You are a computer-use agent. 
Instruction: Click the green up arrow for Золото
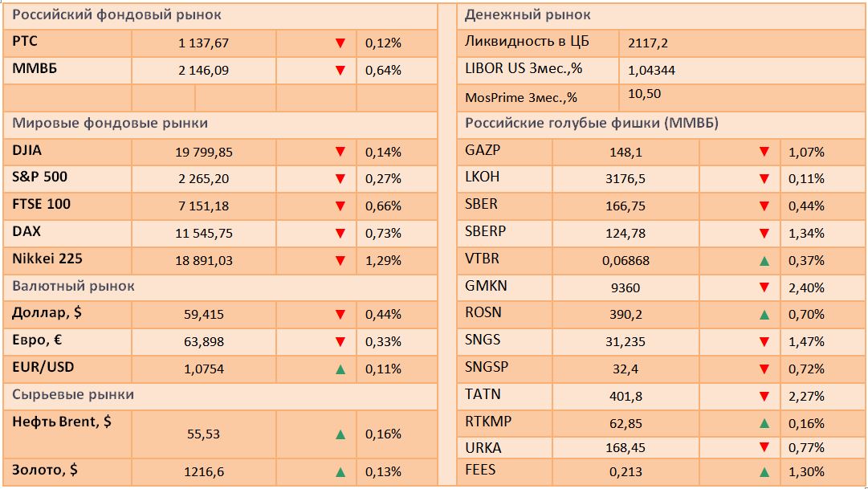(x=340, y=472)
